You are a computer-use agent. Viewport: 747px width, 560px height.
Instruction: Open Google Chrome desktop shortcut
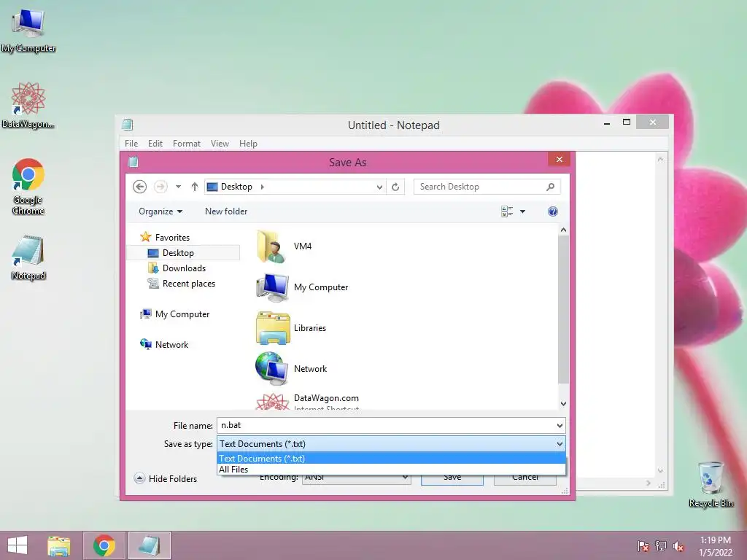[28, 187]
